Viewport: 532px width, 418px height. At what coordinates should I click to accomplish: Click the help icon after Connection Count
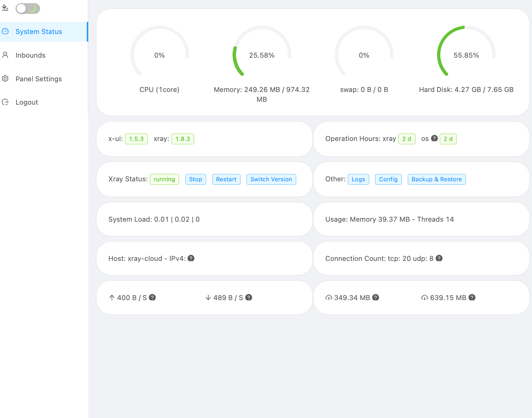coord(439,258)
